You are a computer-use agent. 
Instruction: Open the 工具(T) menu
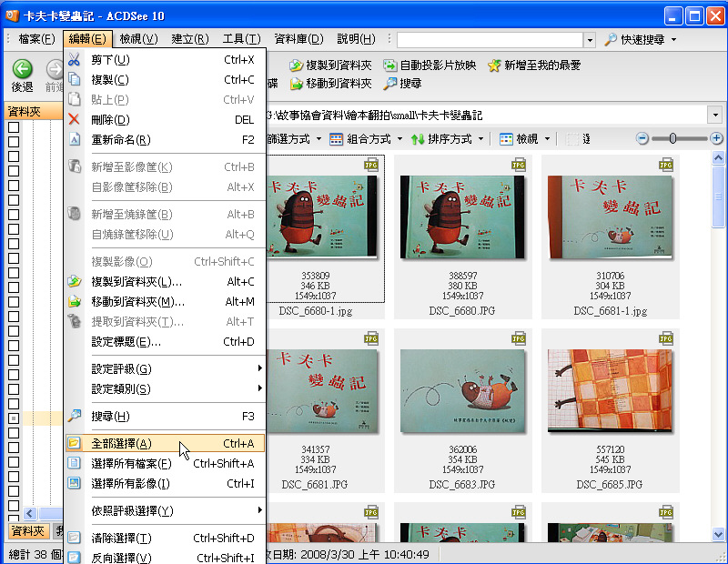point(241,39)
